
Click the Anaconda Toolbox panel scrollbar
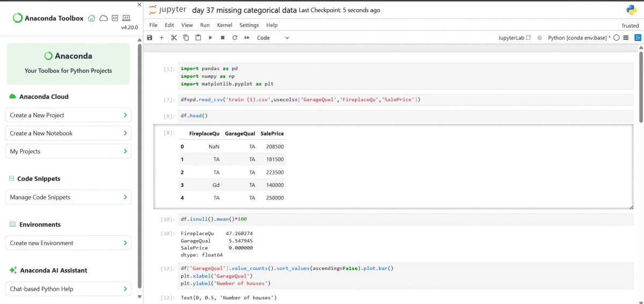pos(140,166)
